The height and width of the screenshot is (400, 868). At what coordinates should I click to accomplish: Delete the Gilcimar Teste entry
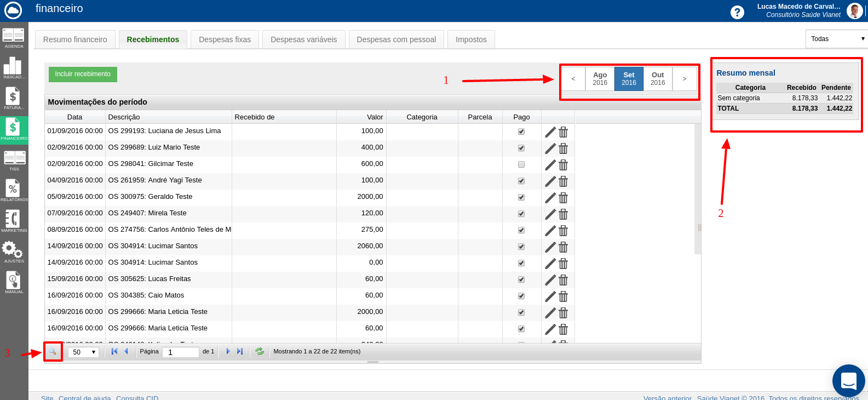564,165
